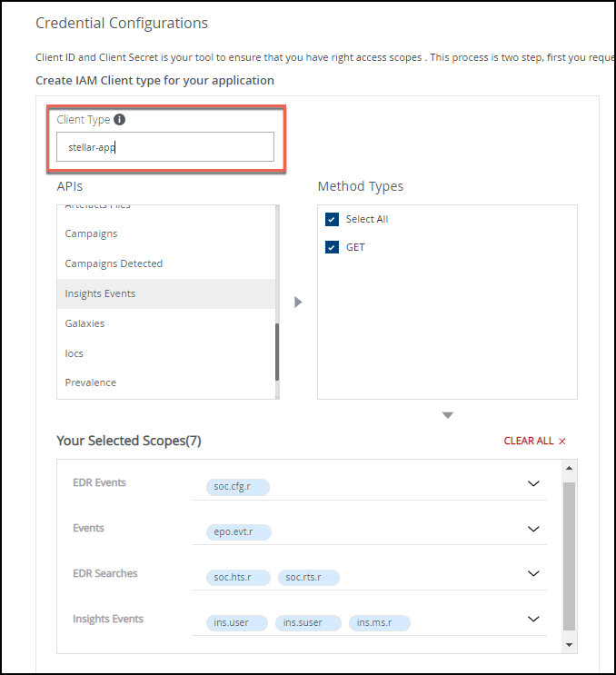The width and height of the screenshot is (616, 675).
Task: Expand the Insights Events scope chevron
Action: [533, 620]
